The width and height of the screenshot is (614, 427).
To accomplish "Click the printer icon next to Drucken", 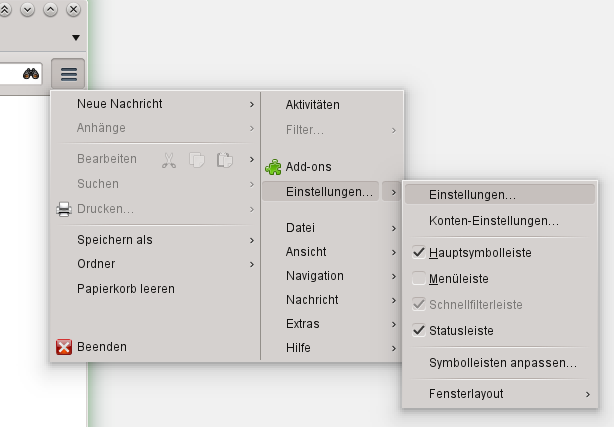I will point(64,209).
